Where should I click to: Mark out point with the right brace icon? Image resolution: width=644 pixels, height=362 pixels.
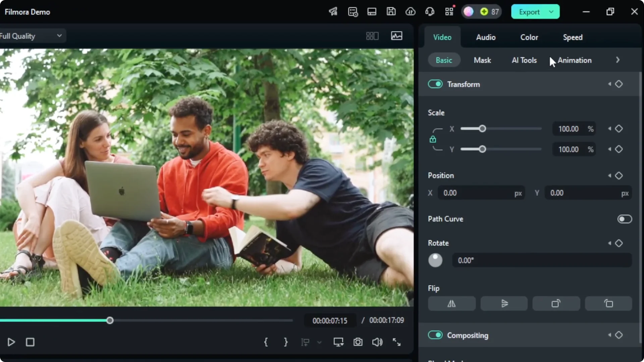tap(285, 342)
